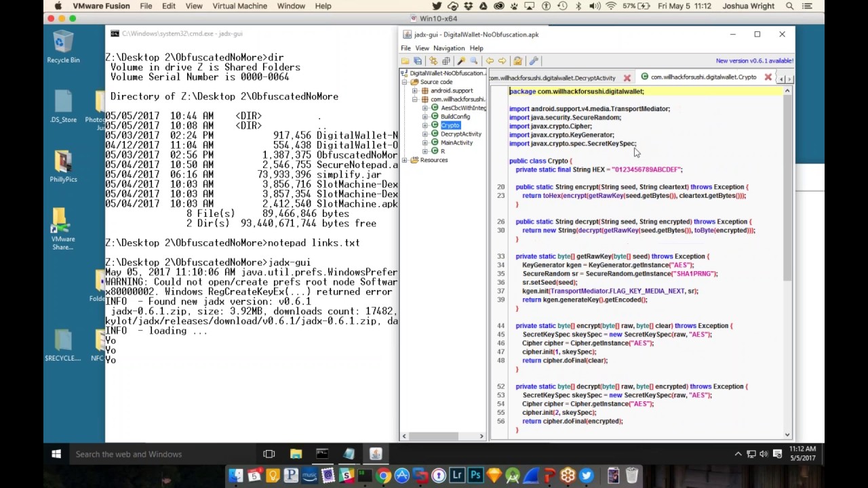Expand the Resources tree node
The image size is (868, 488).
pos(405,160)
